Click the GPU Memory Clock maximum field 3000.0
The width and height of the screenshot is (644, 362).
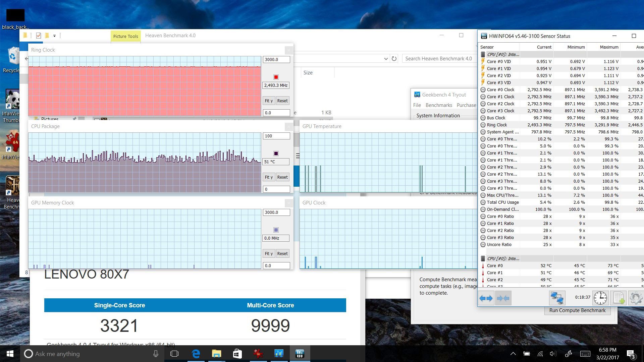click(276, 213)
